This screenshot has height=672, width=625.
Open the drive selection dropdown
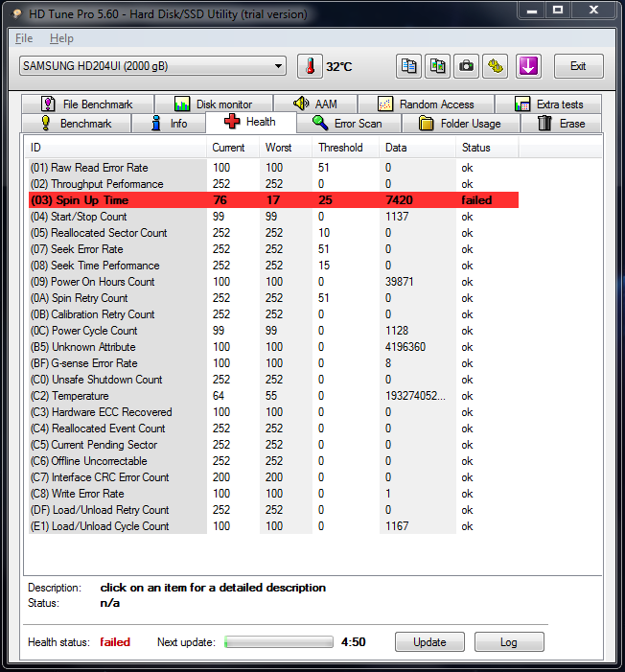point(153,66)
